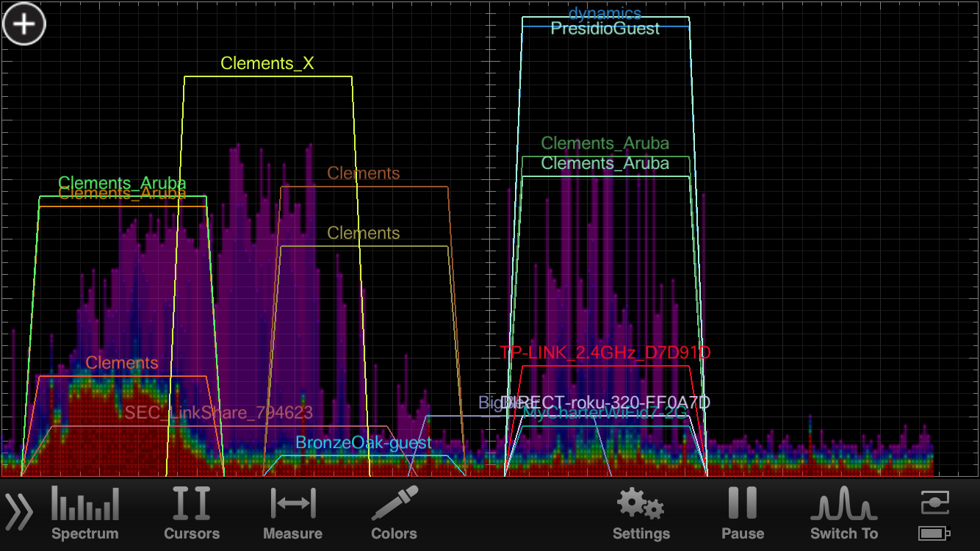Open Settings gears
This screenshot has width=980, height=551.
click(641, 513)
